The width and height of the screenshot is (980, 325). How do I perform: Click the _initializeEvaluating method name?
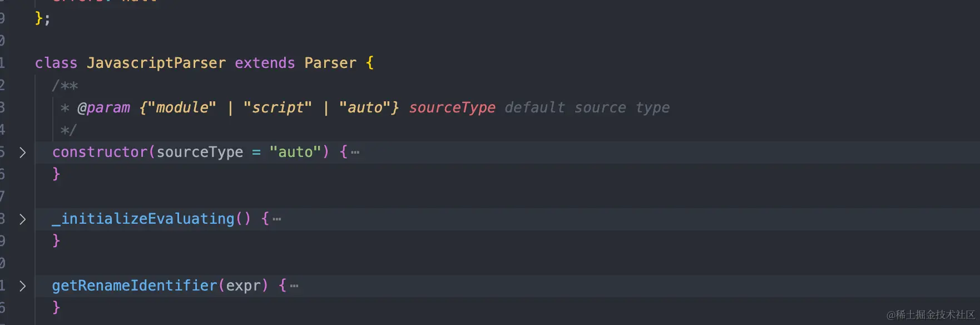point(143,219)
